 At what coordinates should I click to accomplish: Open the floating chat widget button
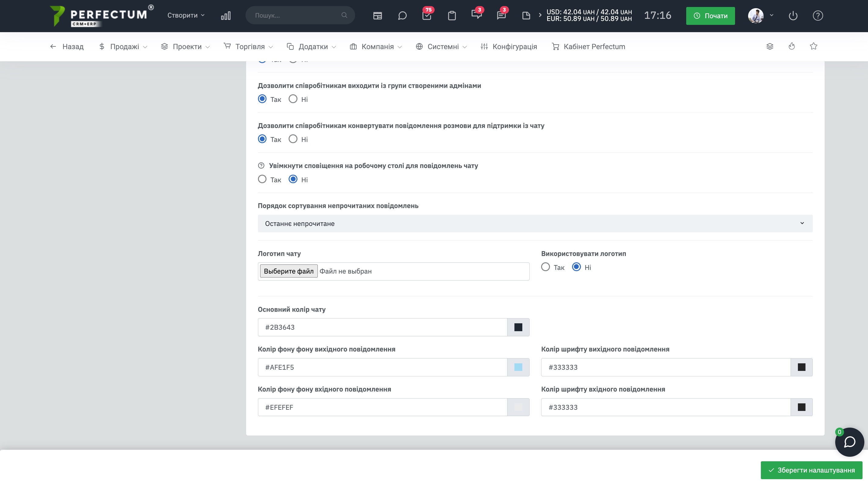849,442
